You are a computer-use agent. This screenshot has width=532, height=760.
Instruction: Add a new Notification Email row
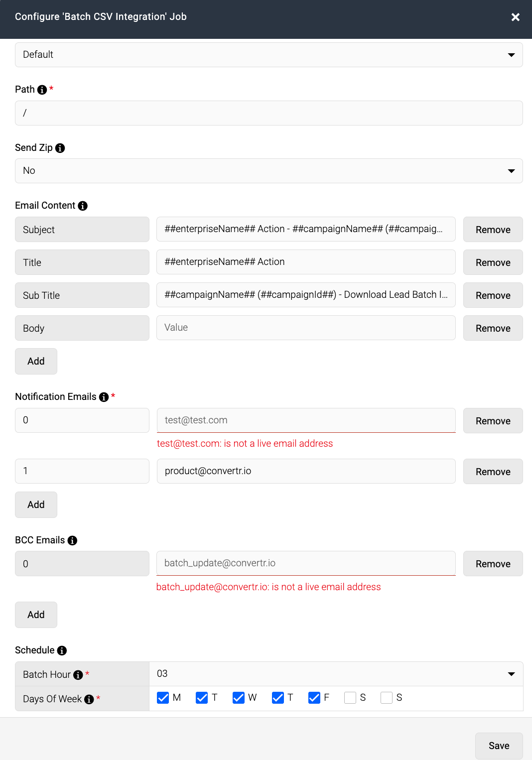pyautogui.click(x=36, y=505)
